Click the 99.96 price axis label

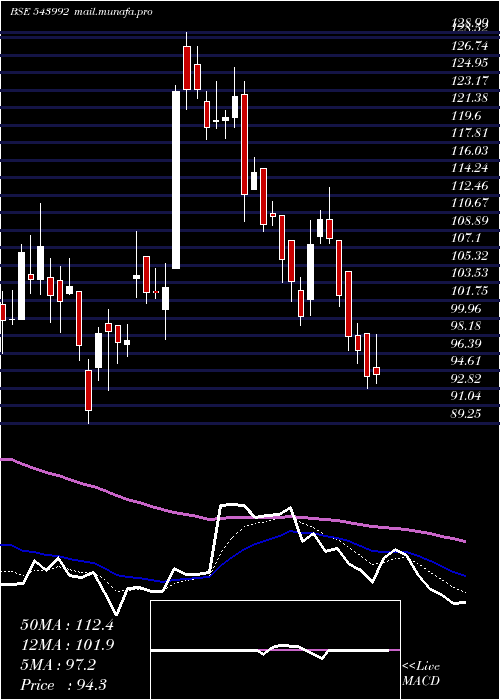[467, 308]
